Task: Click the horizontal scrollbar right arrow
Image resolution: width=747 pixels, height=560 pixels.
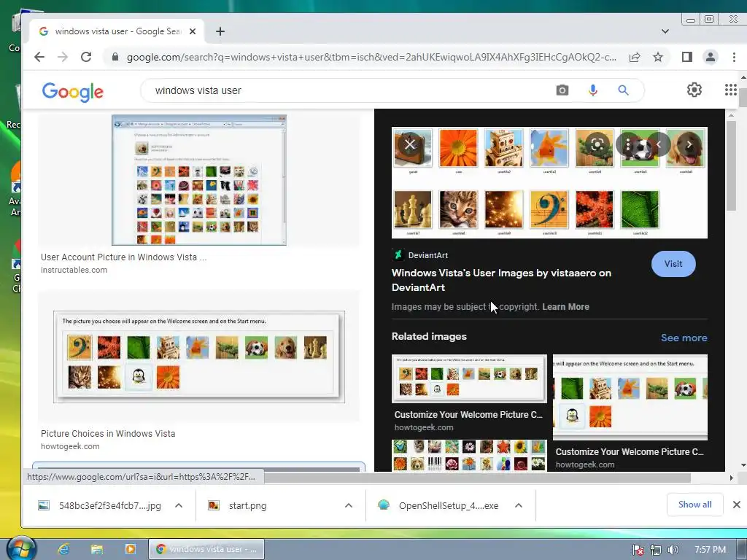Action: tap(731, 477)
